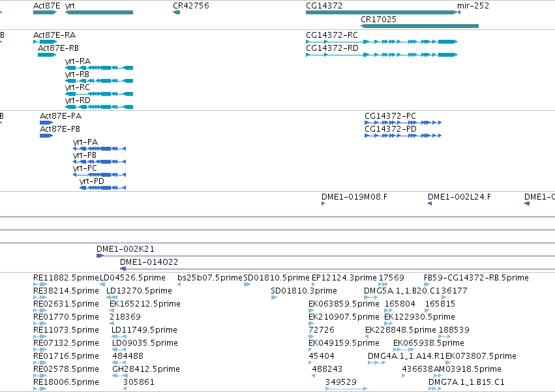This screenshot has width=555, height=392.
Task: Select the GH28412.5prime EST label
Action: pyautogui.click(x=146, y=369)
